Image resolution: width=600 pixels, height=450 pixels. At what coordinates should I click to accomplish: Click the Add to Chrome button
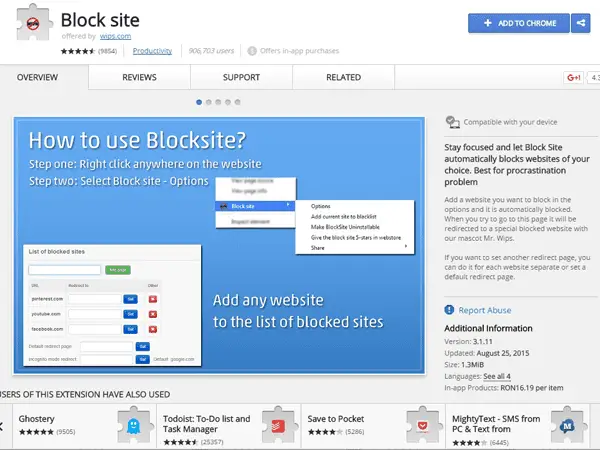[x=518, y=23]
